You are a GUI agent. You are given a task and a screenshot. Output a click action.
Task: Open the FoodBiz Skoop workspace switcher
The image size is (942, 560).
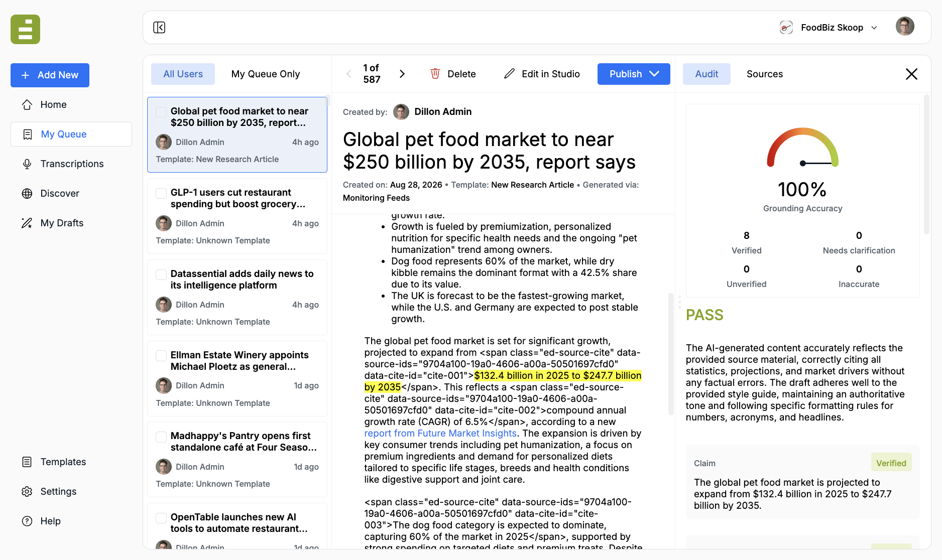[x=829, y=28]
